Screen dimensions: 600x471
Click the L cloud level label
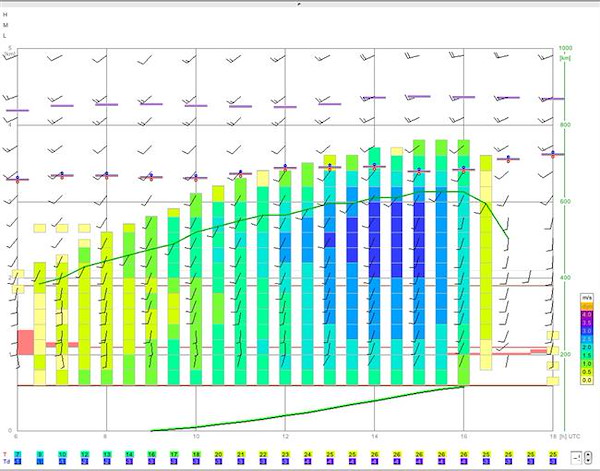pyautogui.click(x=5, y=36)
